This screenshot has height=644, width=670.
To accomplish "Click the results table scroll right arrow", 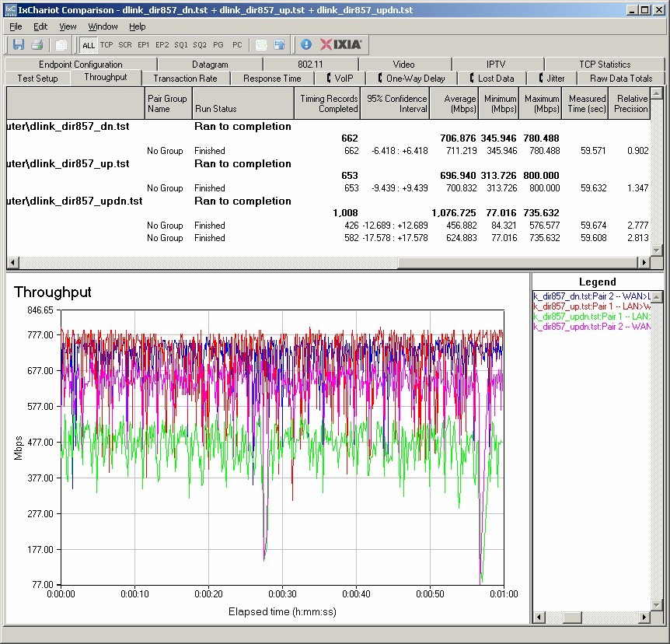I will (644, 262).
